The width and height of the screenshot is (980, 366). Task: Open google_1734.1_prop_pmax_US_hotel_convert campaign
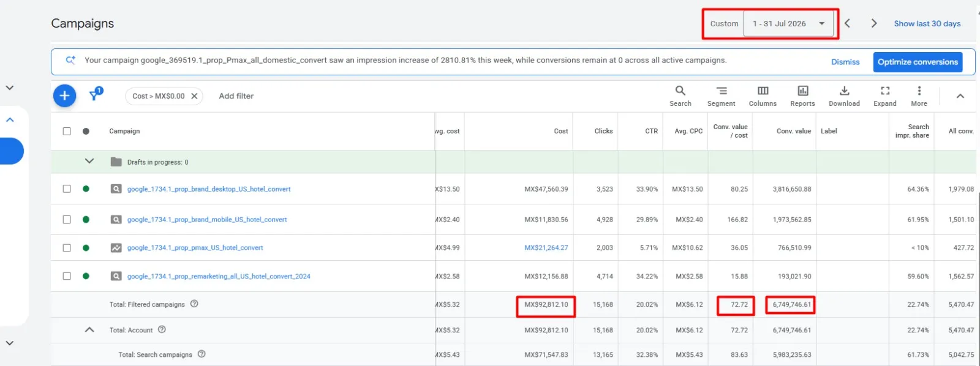click(195, 248)
